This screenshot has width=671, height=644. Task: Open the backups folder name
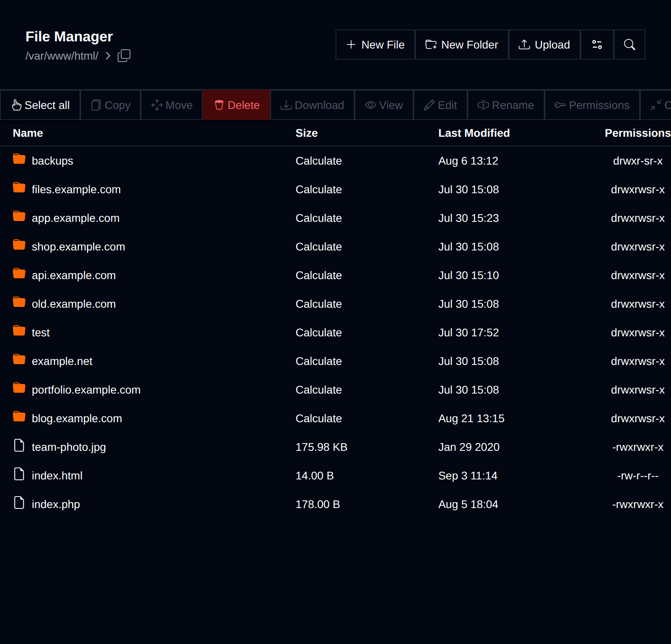pos(52,161)
